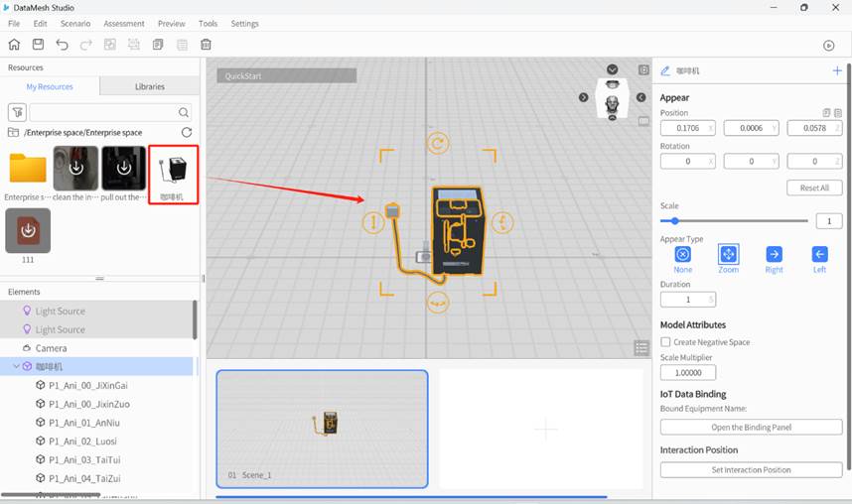Select the Scene_1 thumbnail
The width and height of the screenshot is (852, 504).
click(x=322, y=429)
